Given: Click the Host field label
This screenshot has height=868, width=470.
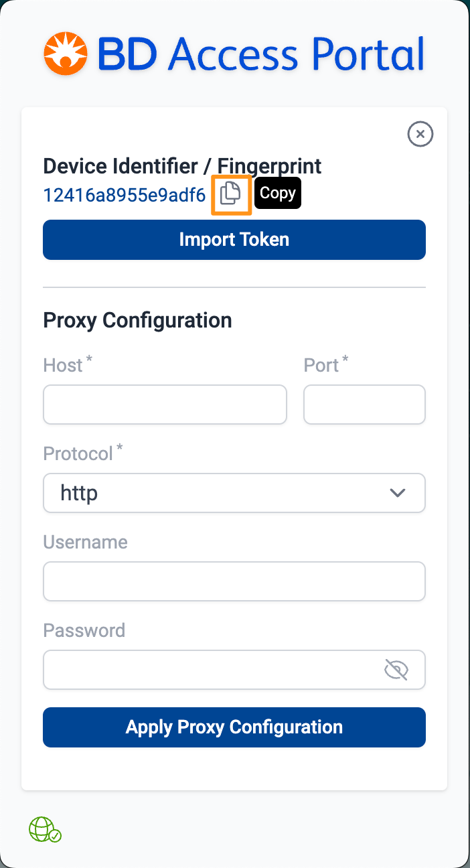Looking at the screenshot, I should [x=63, y=365].
